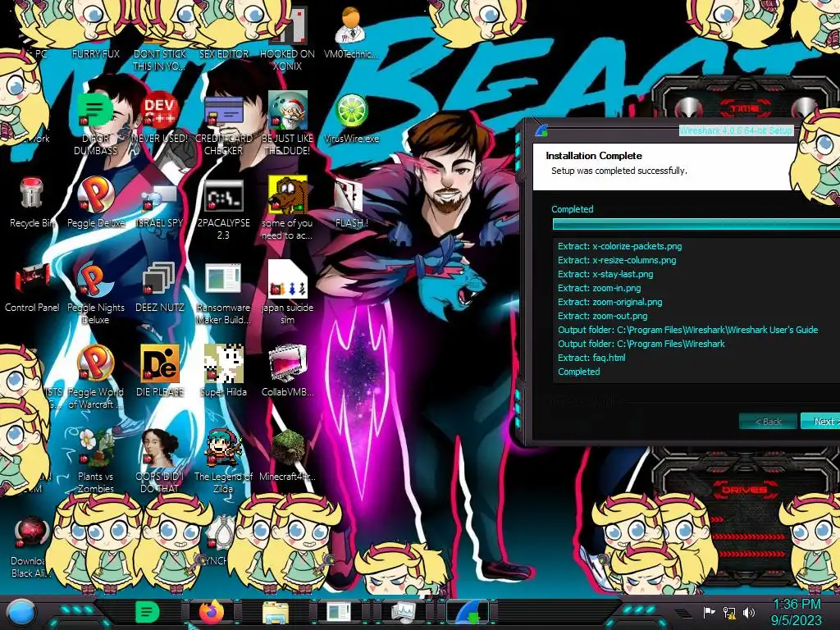
Task: Click the < Back button in Setup
Action: tap(768, 422)
